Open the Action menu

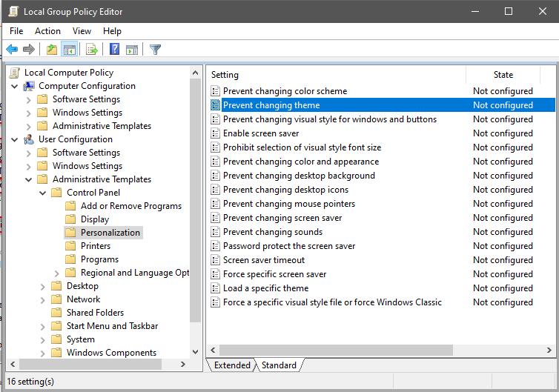point(47,31)
